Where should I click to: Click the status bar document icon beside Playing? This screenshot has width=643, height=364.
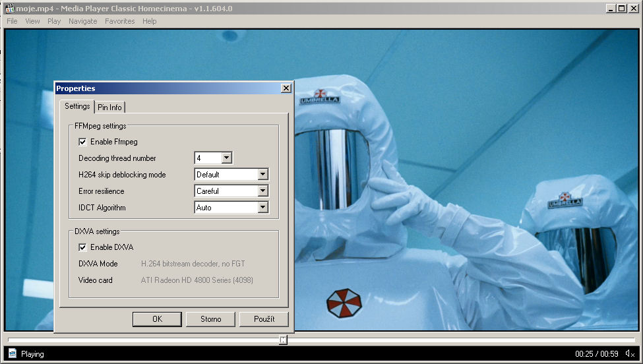pyautogui.click(x=13, y=353)
